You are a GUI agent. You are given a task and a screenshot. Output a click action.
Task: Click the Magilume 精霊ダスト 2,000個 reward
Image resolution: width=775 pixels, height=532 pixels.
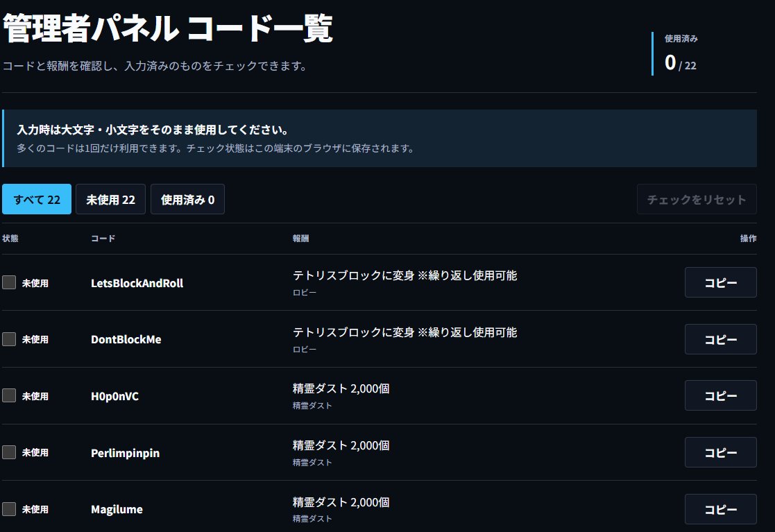click(341, 502)
